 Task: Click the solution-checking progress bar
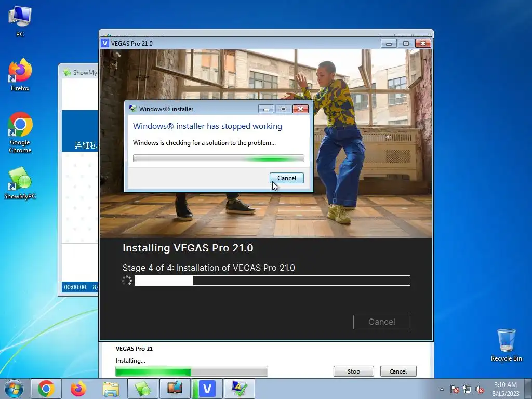[219, 158]
